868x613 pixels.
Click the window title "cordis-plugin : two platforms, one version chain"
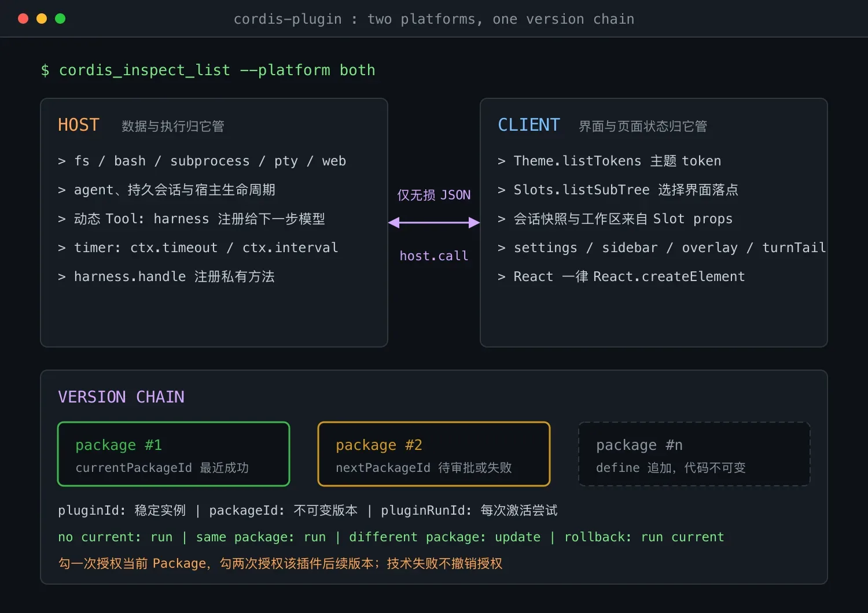pyautogui.click(x=434, y=19)
